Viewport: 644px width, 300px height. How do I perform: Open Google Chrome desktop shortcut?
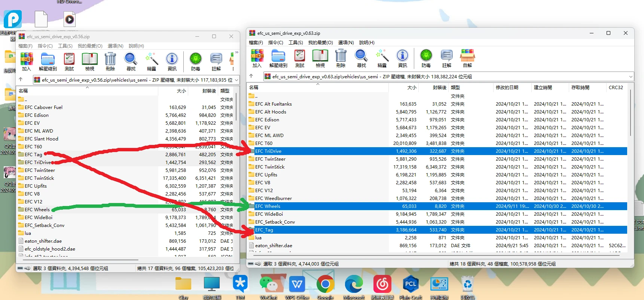pos(325,287)
